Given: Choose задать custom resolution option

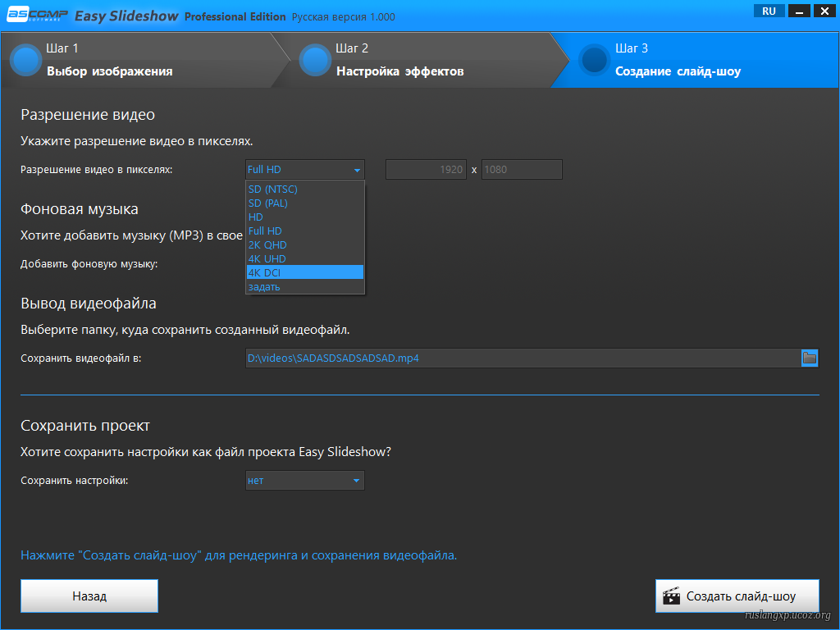Looking at the screenshot, I should (x=305, y=286).
